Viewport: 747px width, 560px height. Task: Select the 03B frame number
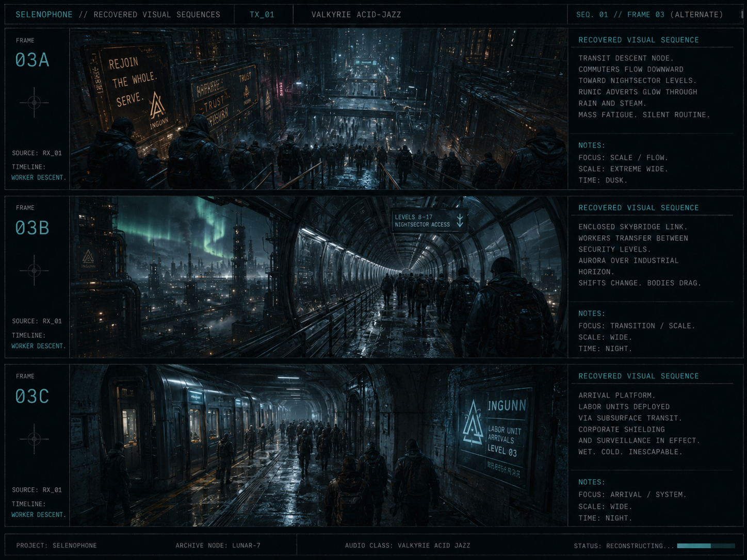coord(32,227)
